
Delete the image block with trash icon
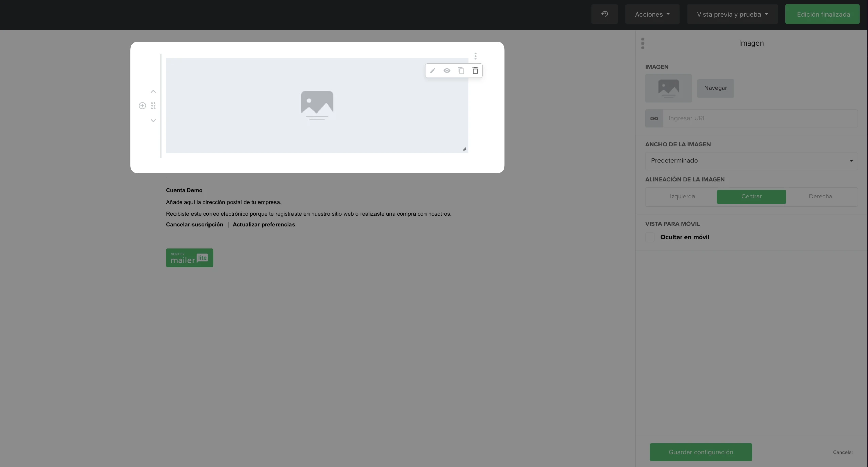(x=475, y=71)
